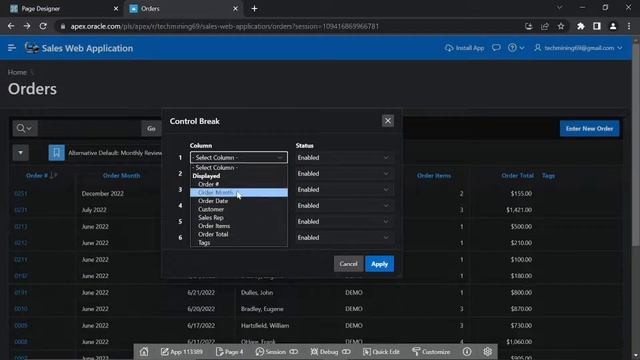The height and width of the screenshot is (360, 640).
Task: Click the Sales Web Application logo icon
Action: click(x=31, y=48)
